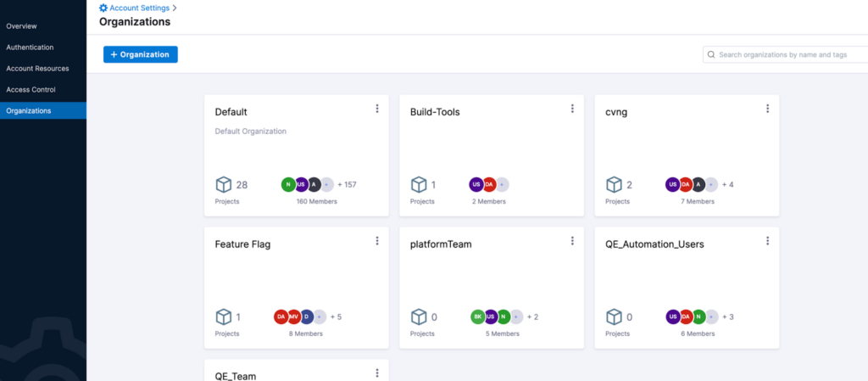This screenshot has width=868, height=381.
Task: Click purple US avatar on Default card
Action: click(x=302, y=184)
